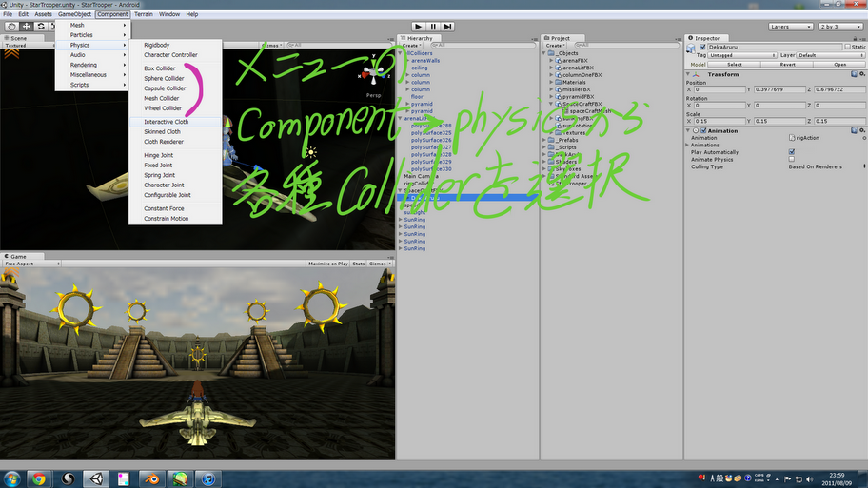The height and width of the screenshot is (488, 868).
Task: Click the missileFBX asset icon
Action: [x=559, y=89]
